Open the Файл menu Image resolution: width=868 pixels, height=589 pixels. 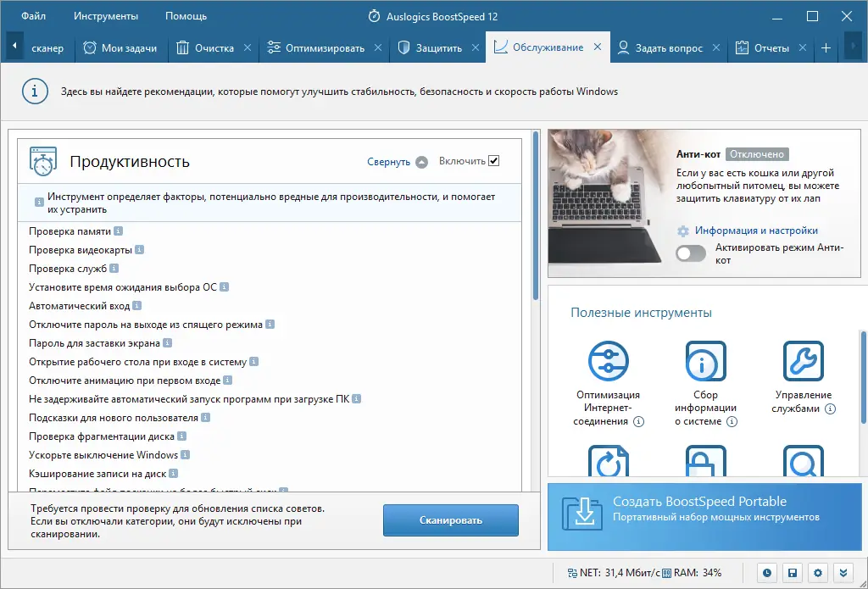[33, 16]
